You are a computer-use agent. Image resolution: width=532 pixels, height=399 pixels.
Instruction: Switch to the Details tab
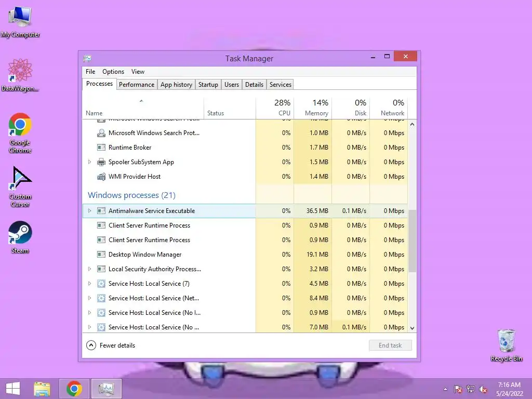tap(255, 85)
